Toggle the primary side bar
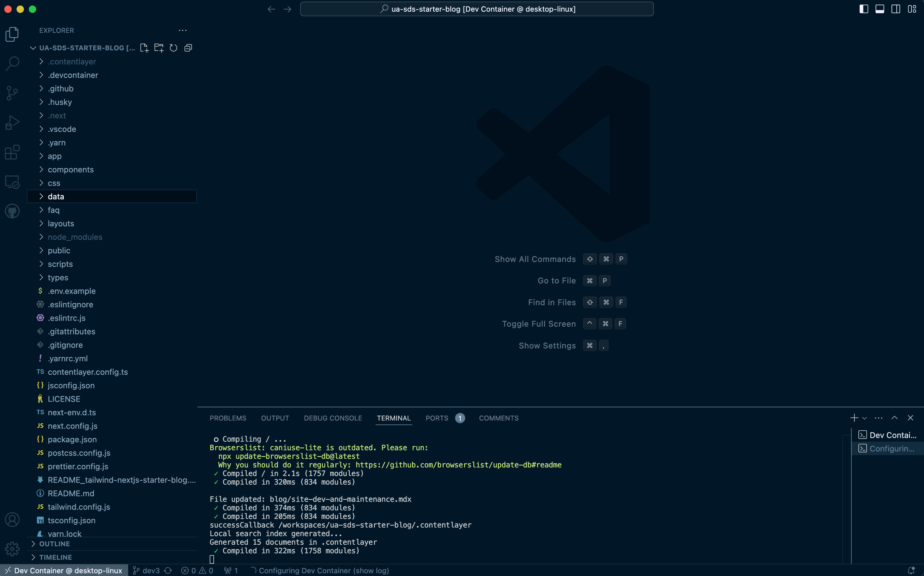The height and width of the screenshot is (576, 924). (x=864, y=9)
